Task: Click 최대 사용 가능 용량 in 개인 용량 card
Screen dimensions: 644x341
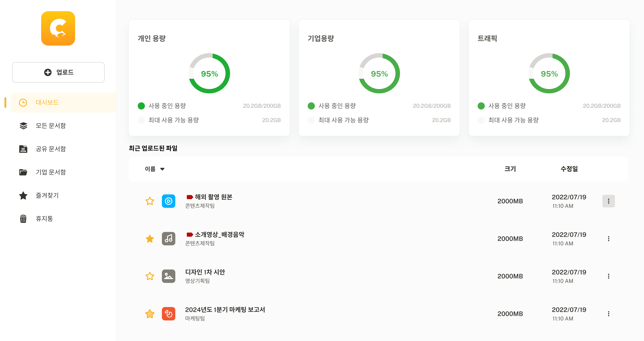Action: click(x=174, y=120)
